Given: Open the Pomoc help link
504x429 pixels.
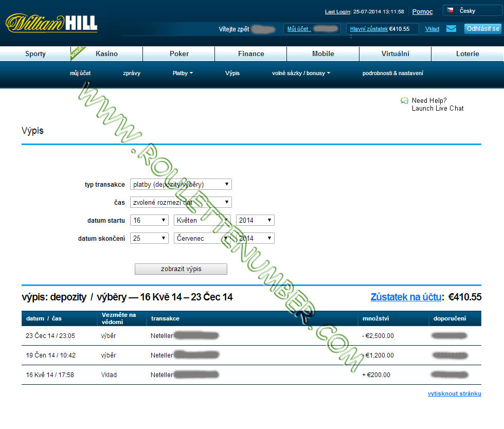Looking at the screenshot, I should [x=422, y=12].
